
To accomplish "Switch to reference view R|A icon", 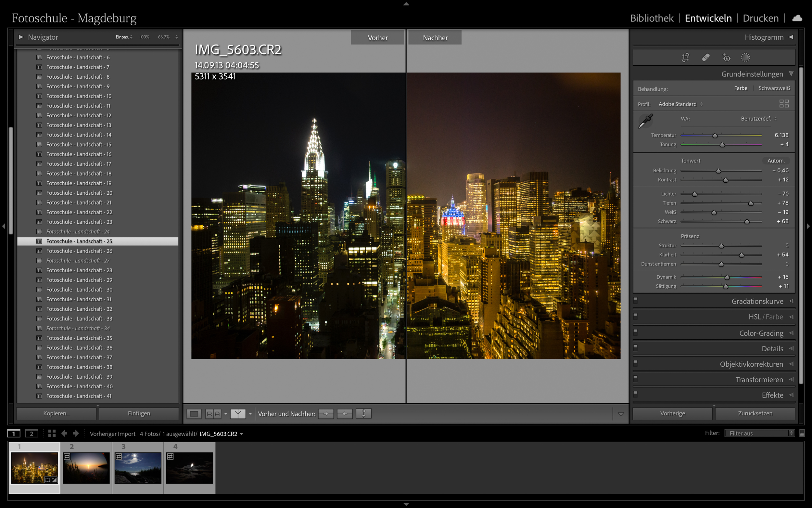I will tap(213, 414).
